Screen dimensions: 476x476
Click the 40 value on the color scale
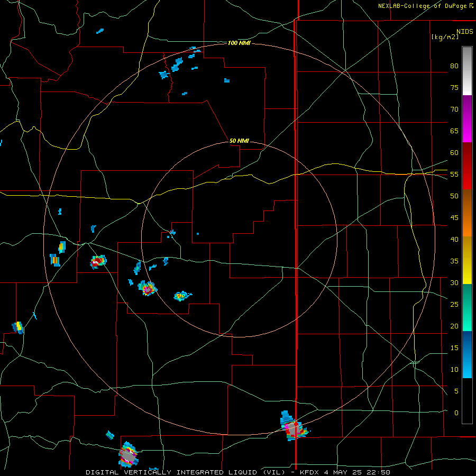454,240
